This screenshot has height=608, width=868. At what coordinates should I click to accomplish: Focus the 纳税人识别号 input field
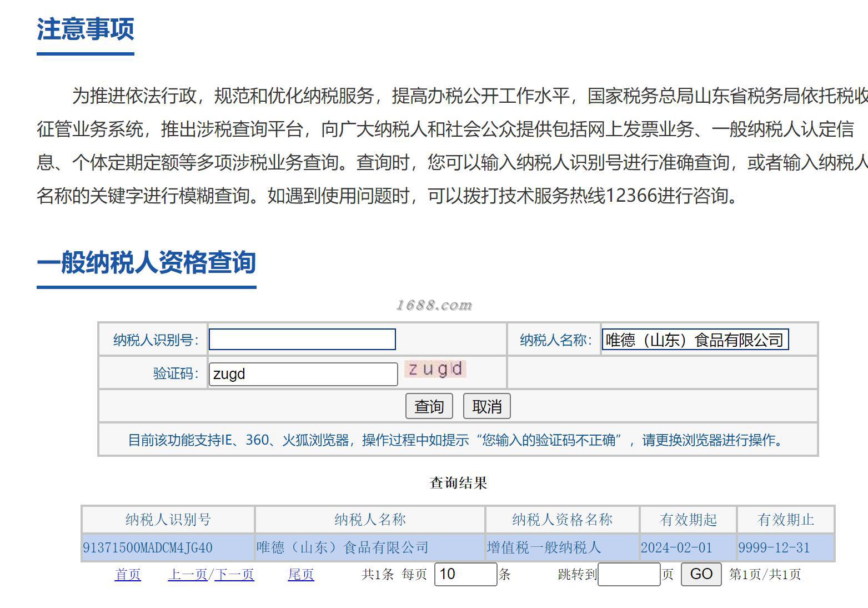tap(302, 340)
